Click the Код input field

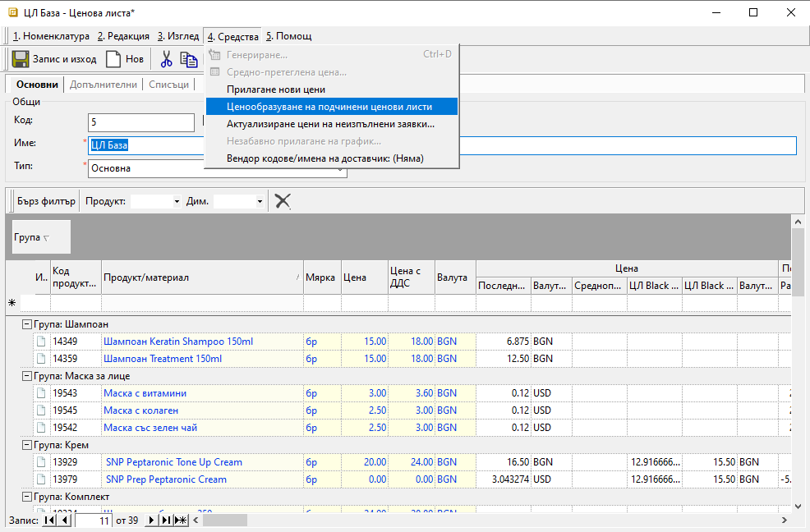(x=140, y=122)
